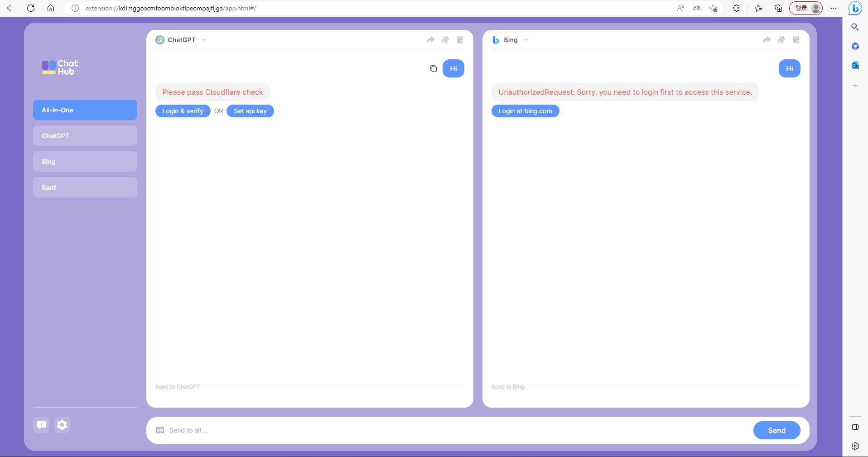Click the share icon in ChatGPT panel

click(430, 40)
